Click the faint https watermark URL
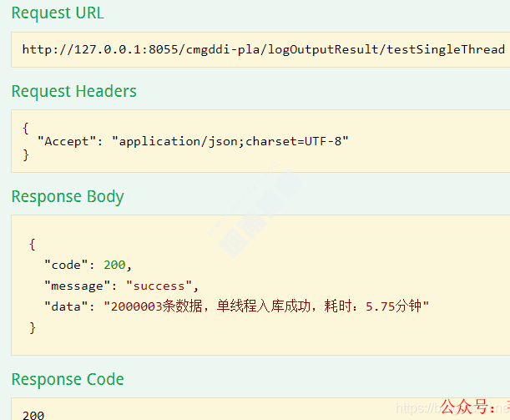The height and width of the screenshot is (420, 510). (415, 409)
